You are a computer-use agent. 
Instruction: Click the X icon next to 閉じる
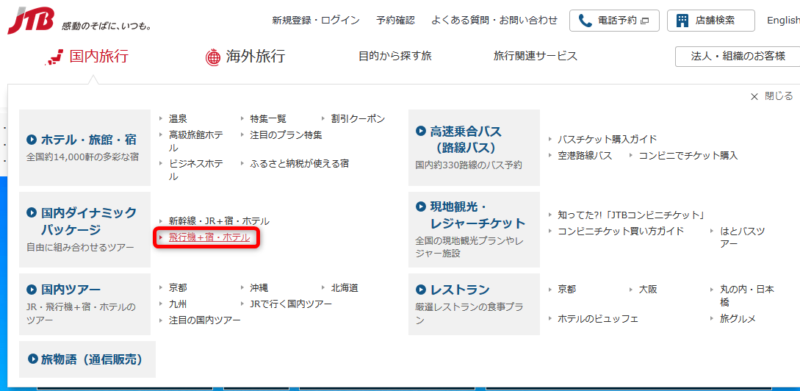[x=754, y=96]
